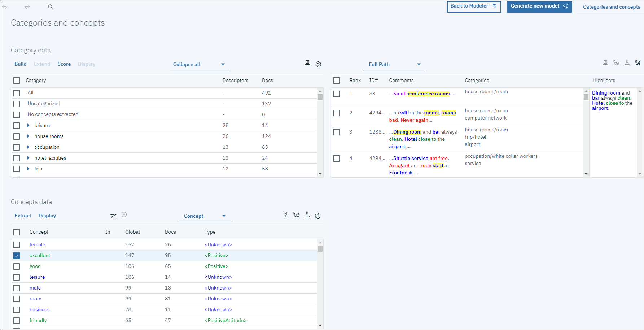The width and height of the screenshot is (644, 330).
Task: Open the Concepts filter sliders icon
Action: [x=113, y=216]
